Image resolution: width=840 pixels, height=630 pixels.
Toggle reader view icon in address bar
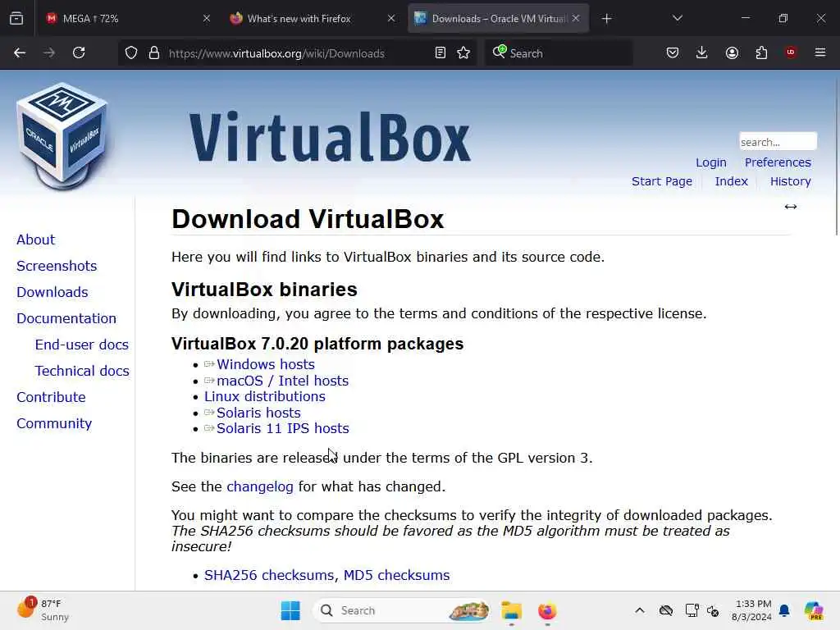point(441,52)
